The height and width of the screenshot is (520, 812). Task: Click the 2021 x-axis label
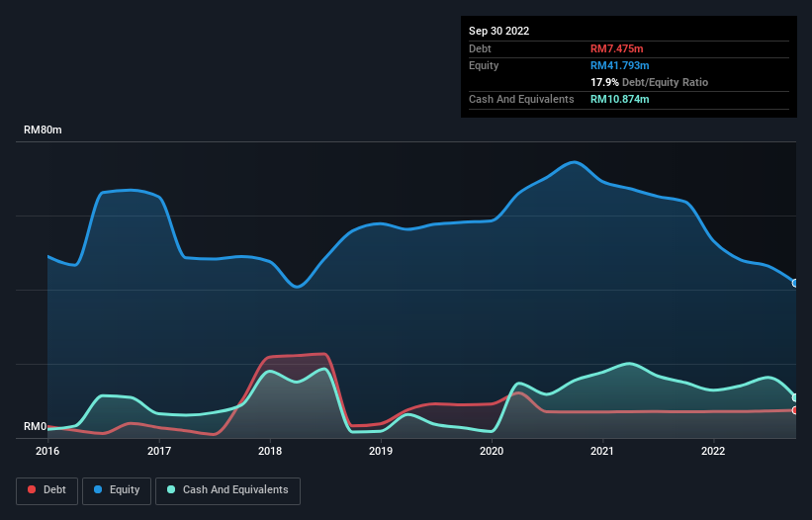[602, 451]
